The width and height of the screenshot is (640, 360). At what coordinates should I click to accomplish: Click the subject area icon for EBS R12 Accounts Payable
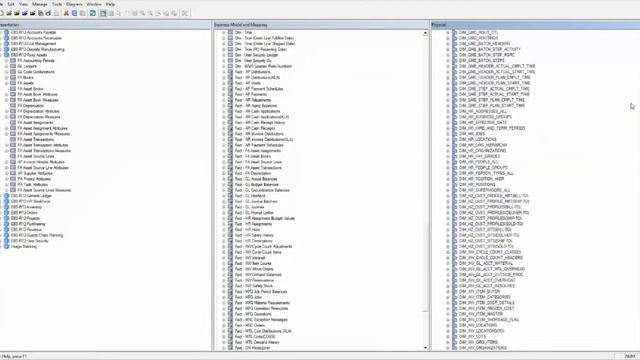pos(6,32)
